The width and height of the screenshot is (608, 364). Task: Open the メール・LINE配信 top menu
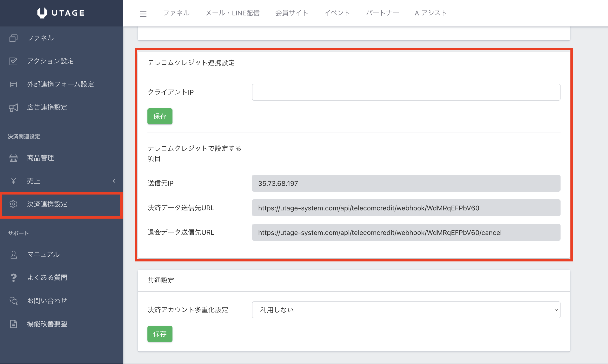[232, 13]
